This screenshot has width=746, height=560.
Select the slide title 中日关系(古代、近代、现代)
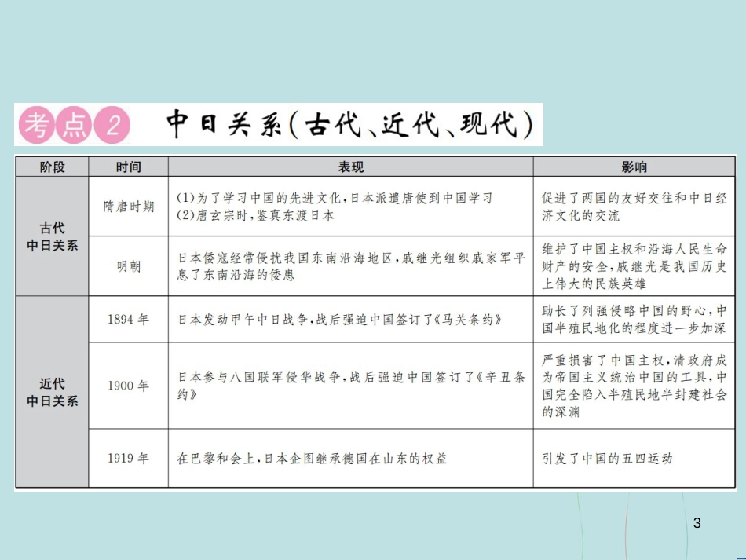click(350, 125)
